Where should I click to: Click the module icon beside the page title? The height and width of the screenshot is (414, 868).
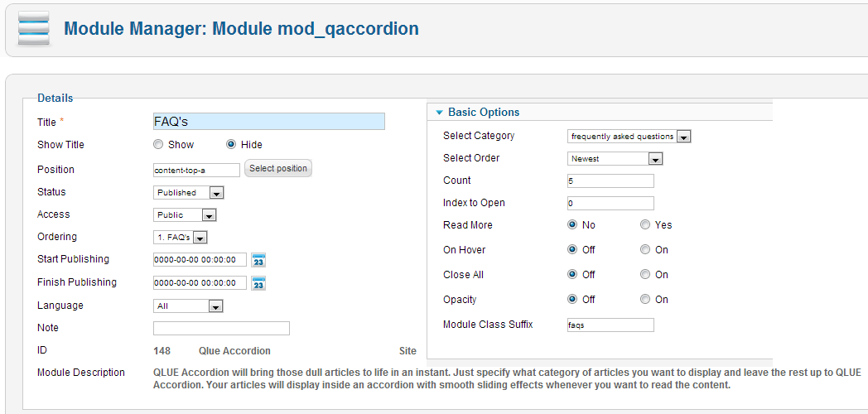pyautogui.click(x=34, y=30)
